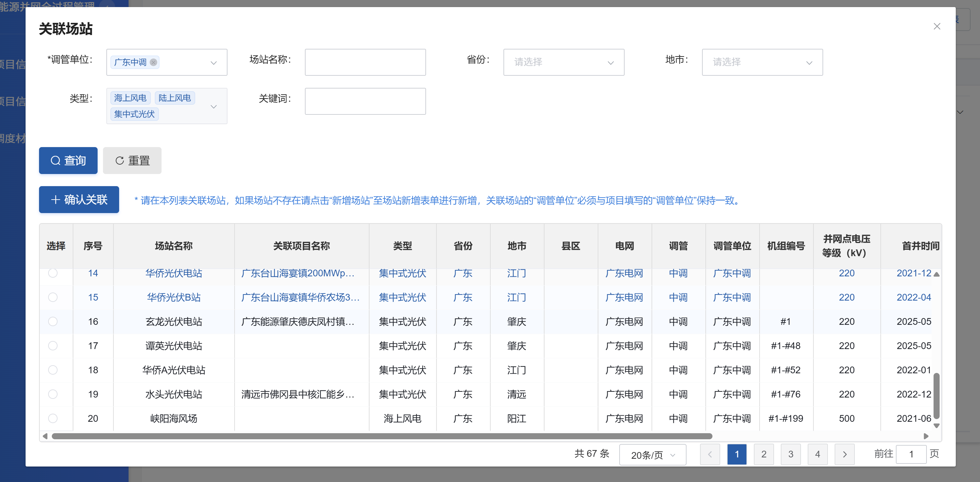
Task: Click the 重置 reset button
Action: (132, 161)
